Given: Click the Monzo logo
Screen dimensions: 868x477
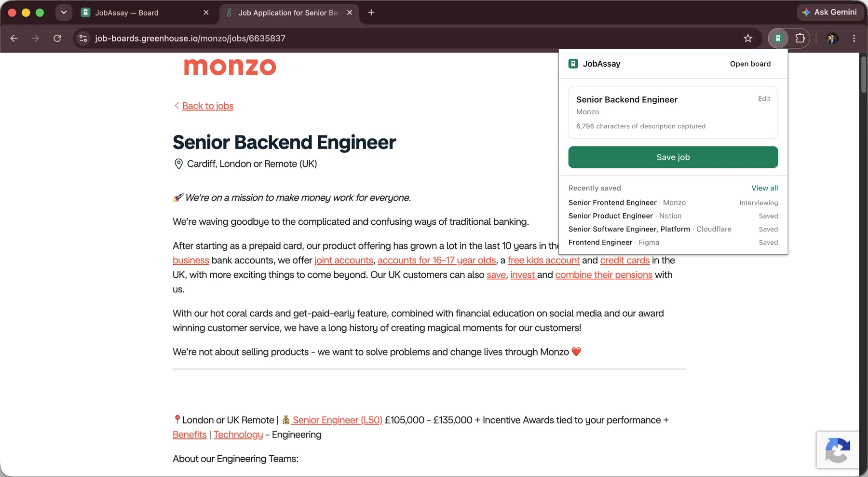Looking at the screenshot, I should (x=230, y=67).
